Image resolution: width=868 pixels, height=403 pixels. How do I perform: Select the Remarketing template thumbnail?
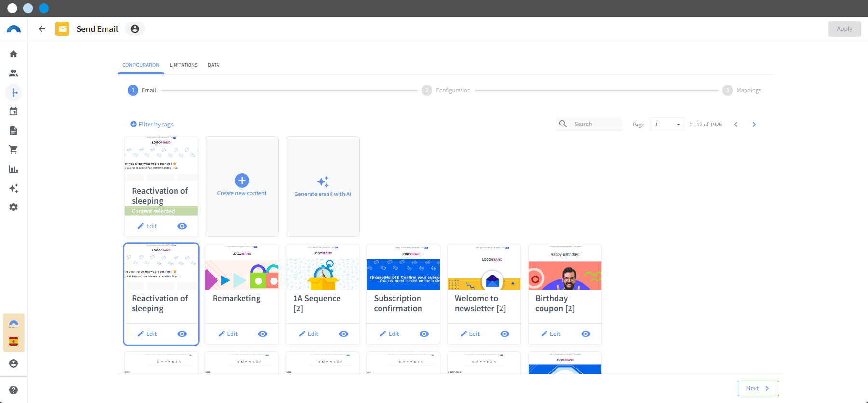242,267
